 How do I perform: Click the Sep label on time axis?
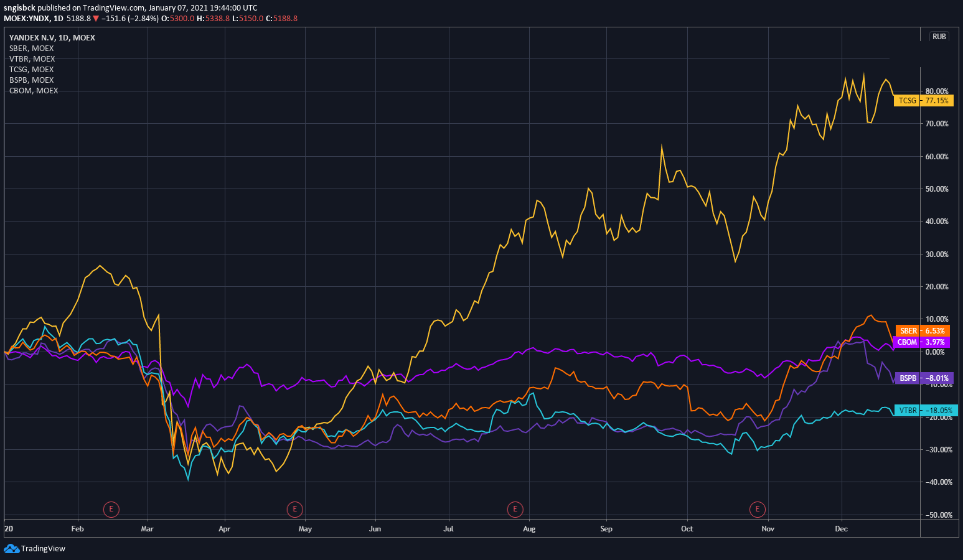click(x=606, y=529)
